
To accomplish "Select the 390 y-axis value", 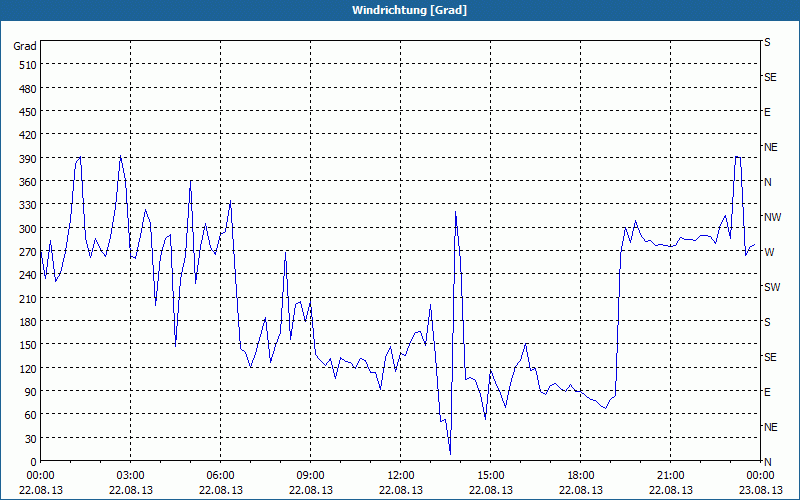I will (x=27, y=159).
